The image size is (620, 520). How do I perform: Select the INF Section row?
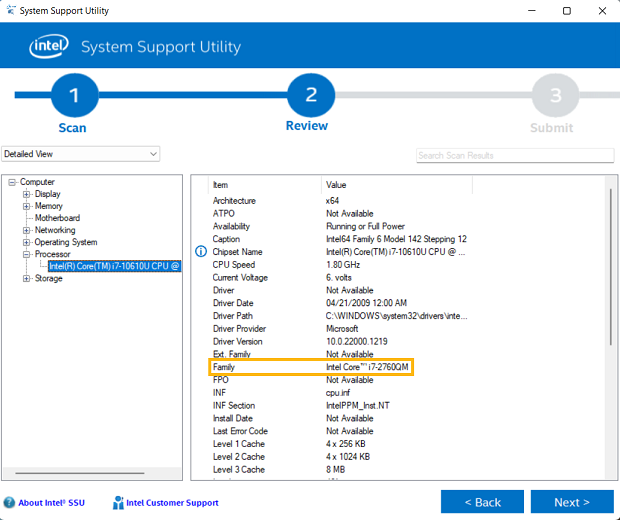pyautogui.click(x=340, y=405)
